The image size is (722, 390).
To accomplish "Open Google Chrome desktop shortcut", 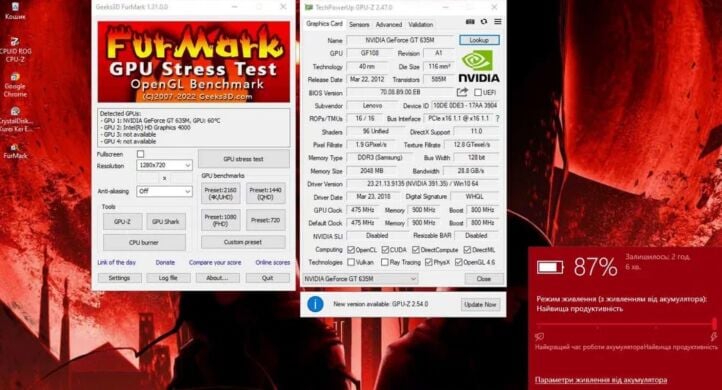I will point(15,85).
